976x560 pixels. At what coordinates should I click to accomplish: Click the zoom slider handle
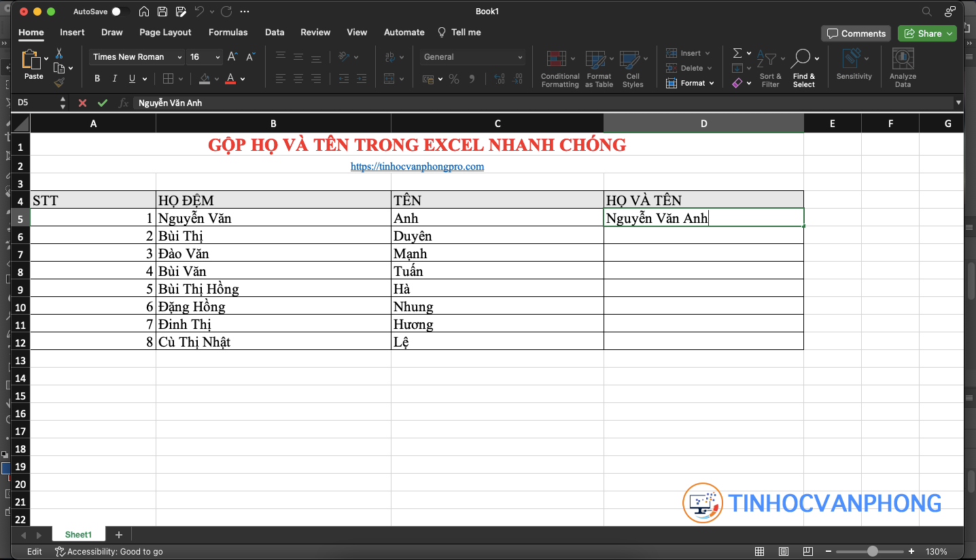pos(872,551)
